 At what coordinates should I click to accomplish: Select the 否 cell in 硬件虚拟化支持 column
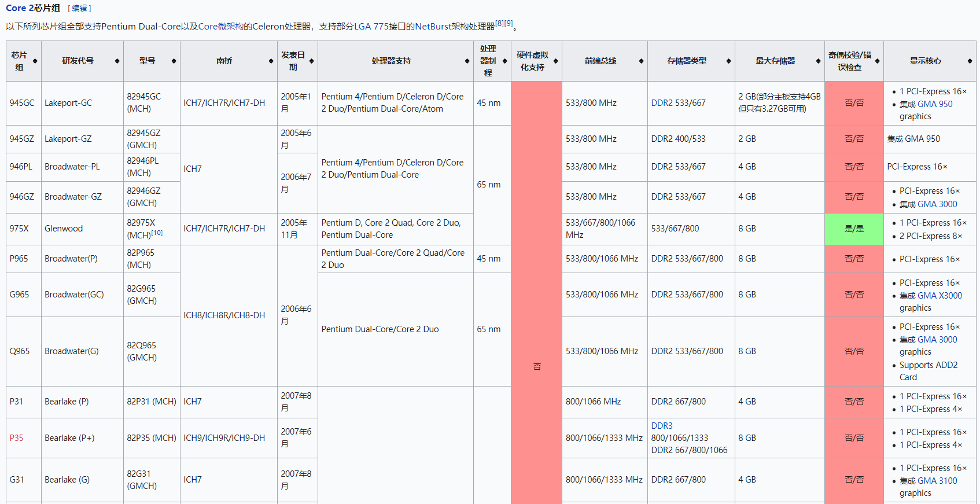(x=536, y=292)
